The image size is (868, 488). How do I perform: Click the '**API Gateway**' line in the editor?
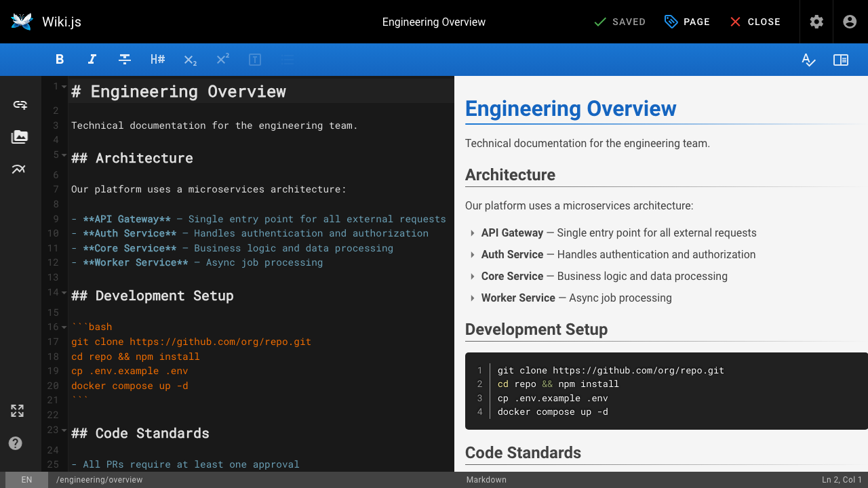point(258,219)
